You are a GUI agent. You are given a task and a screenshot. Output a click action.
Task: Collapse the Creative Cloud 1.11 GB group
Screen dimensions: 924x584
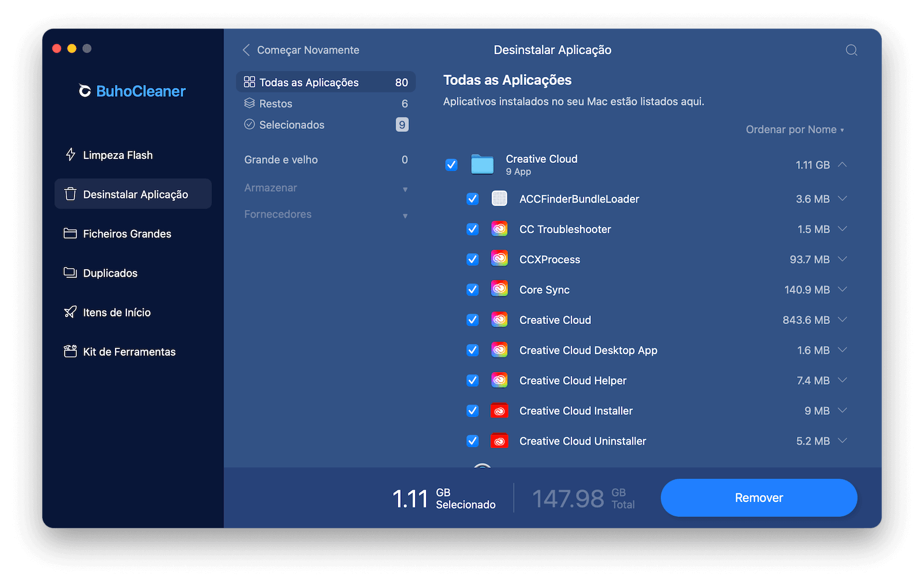click(x=843, y=165)
